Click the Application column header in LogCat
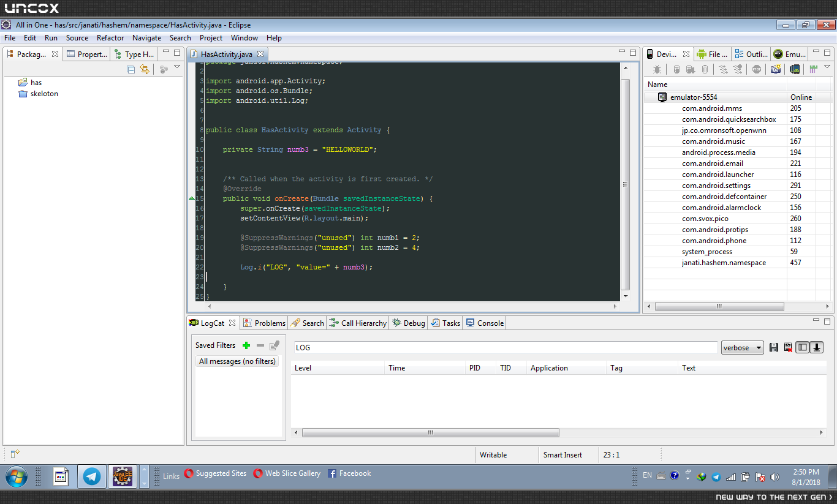837x504 pixels. (566, 368)
